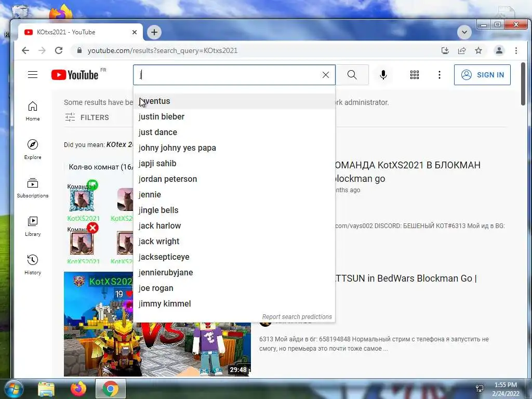532x399 pixels.
Task: Choose 'jennierubyjane' from the predictions
Action: (234, 273)
